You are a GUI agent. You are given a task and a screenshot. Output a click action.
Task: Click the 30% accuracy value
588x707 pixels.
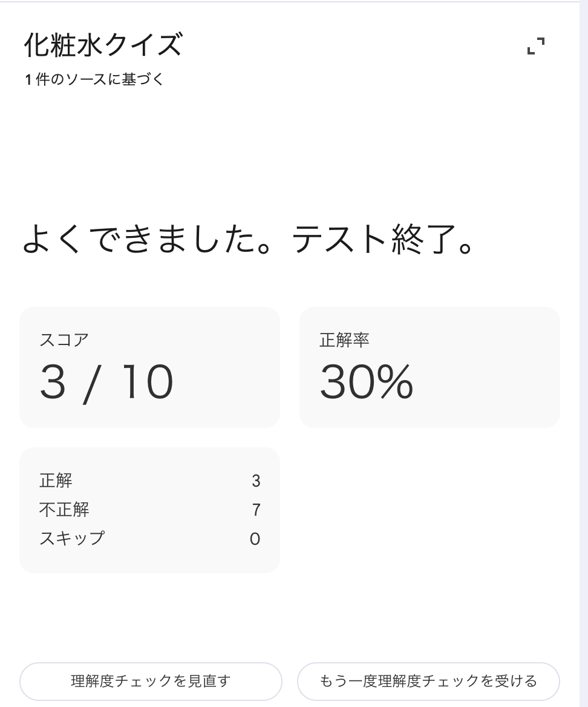(367, 383)
